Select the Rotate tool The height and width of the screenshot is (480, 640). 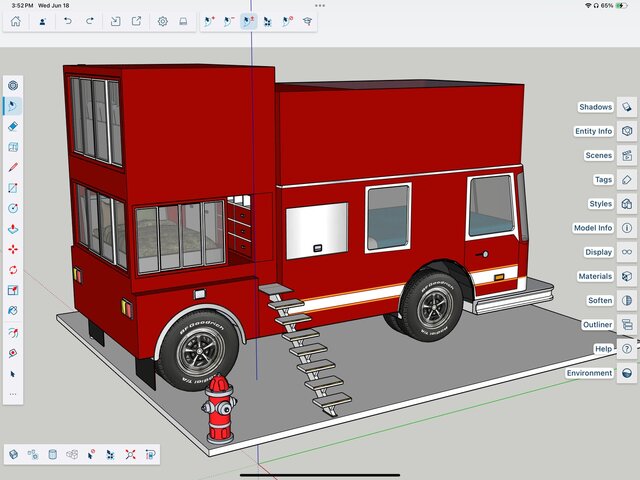13,270
